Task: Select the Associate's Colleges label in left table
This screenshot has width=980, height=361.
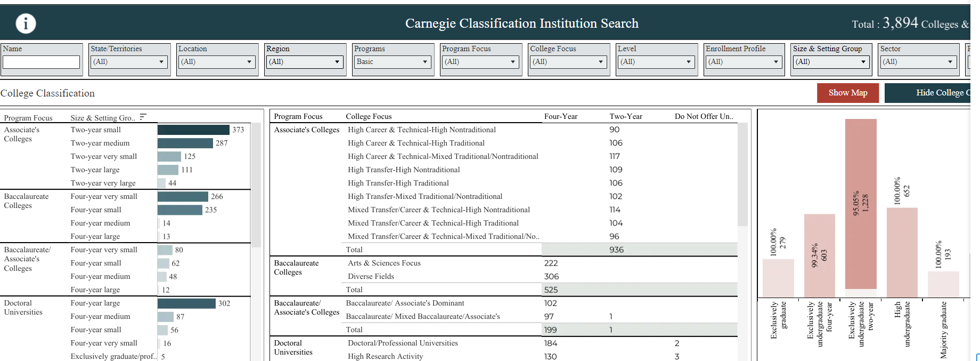Action: (22, 134)
